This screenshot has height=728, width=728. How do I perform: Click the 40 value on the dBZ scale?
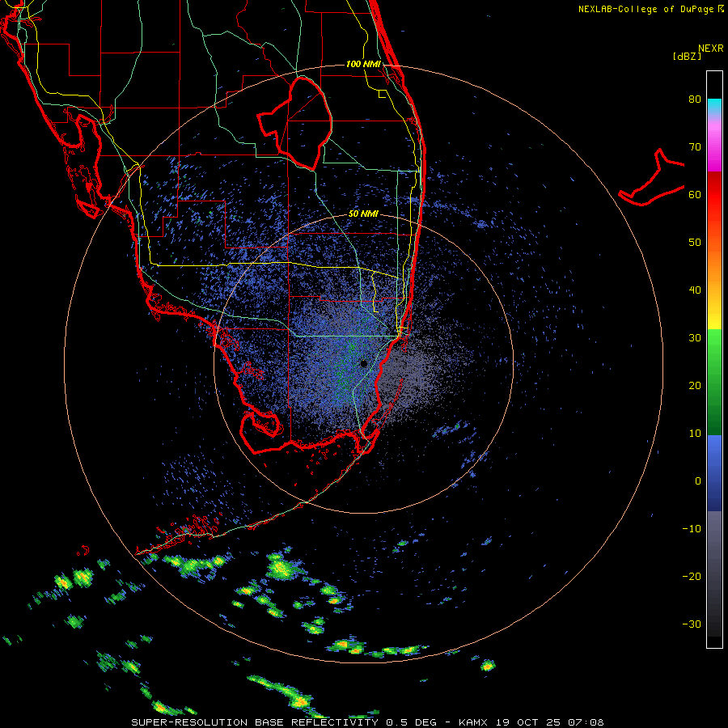tap(695, 290)
